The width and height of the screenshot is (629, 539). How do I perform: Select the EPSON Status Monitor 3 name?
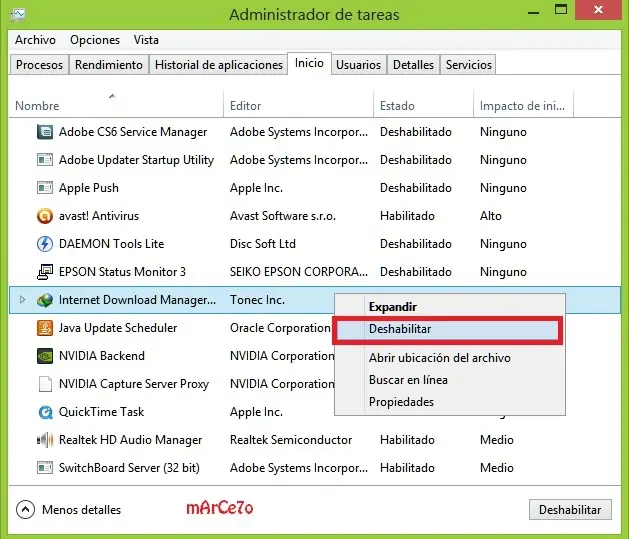[122, 272]
